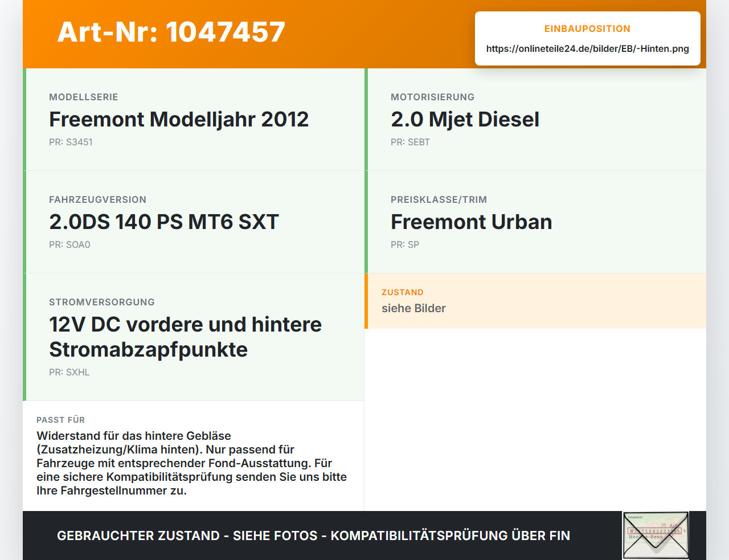
Task: Click the siehe Bilder text
Action: click(413, 308)
